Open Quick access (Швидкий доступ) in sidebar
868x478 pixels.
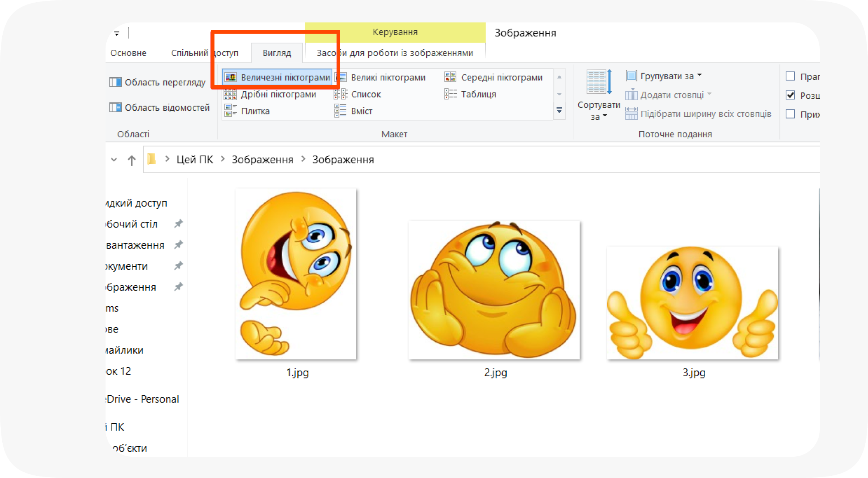click(137, 203)
